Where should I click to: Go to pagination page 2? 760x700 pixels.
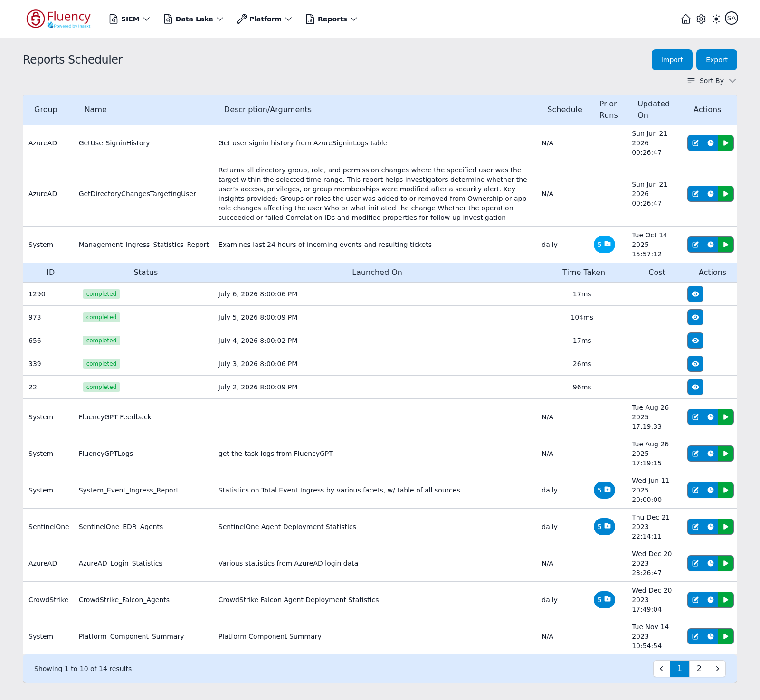(699, 669)
